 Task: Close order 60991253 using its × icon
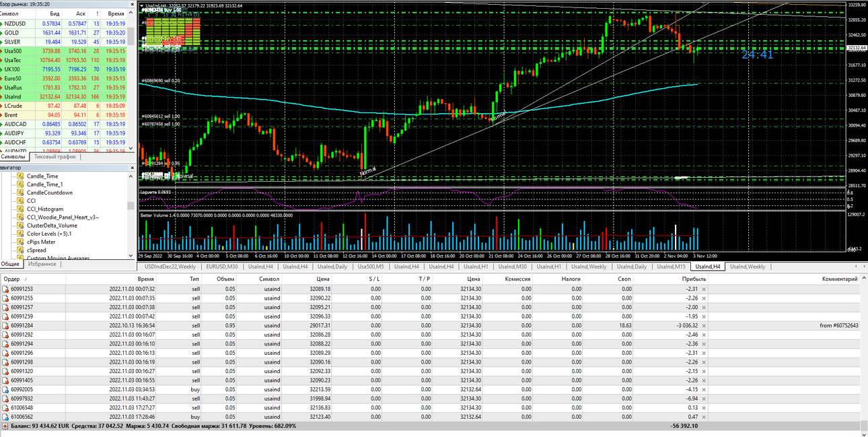click(704, 289)
